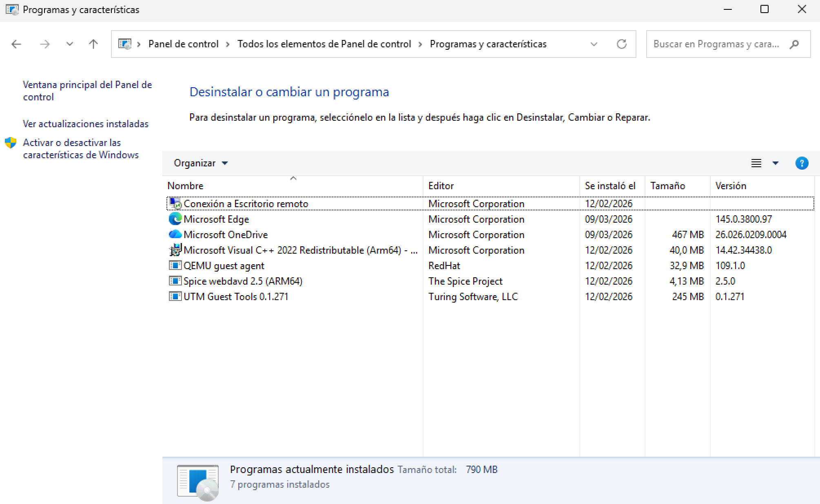Click the forward navigation arrow
820x504 pixels.
pos(44,44)
